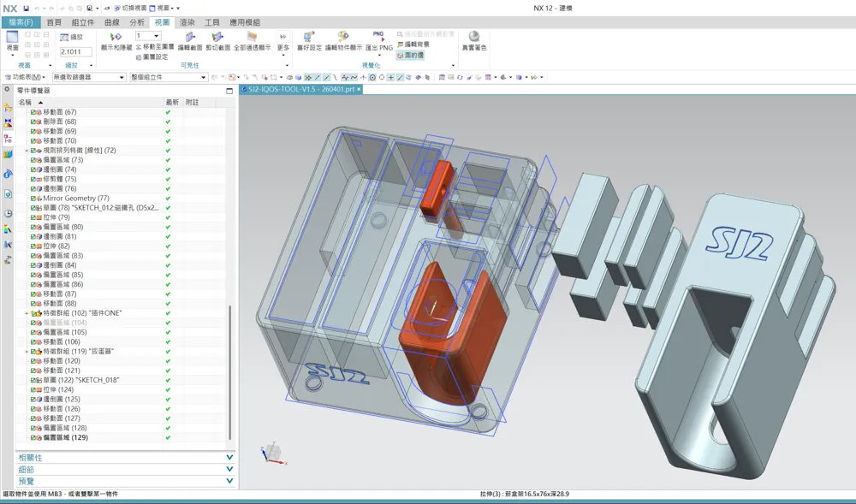Image resolution: width=856 pixels, height=504 pixels.
Task: Switch to the 分析 analysis tab
Action: click(137, 22)
